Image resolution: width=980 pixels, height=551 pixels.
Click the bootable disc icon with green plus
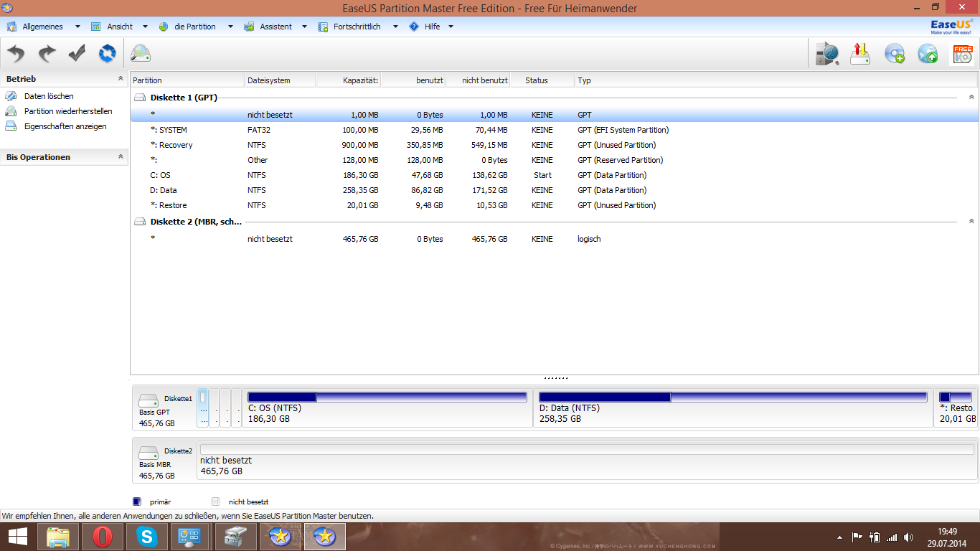click(x=894, y=54)
